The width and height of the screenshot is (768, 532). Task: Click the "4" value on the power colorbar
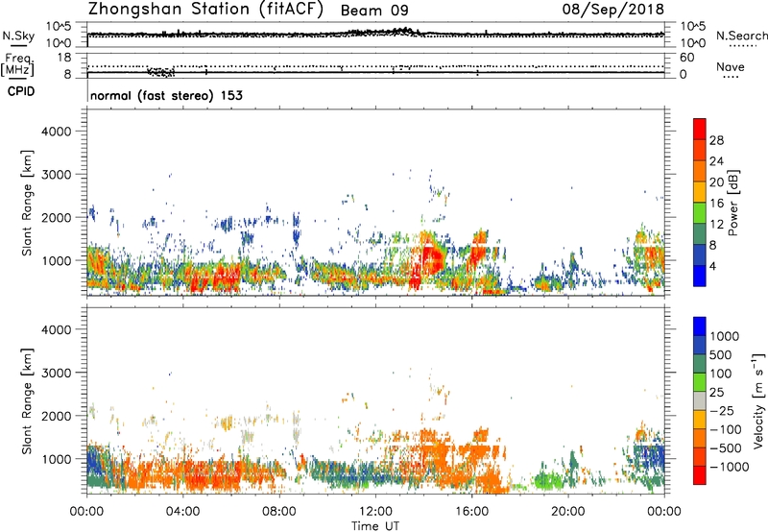coord(712,267)
